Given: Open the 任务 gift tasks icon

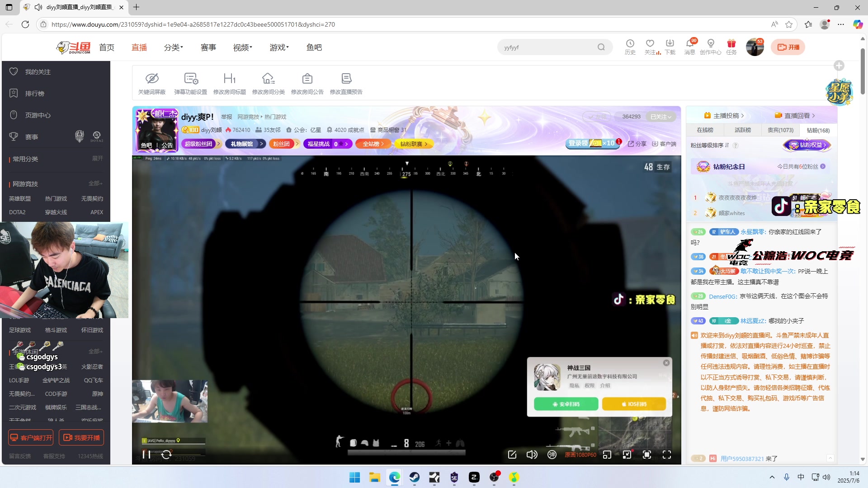Looking at the screenshot, I should point(731,47).
